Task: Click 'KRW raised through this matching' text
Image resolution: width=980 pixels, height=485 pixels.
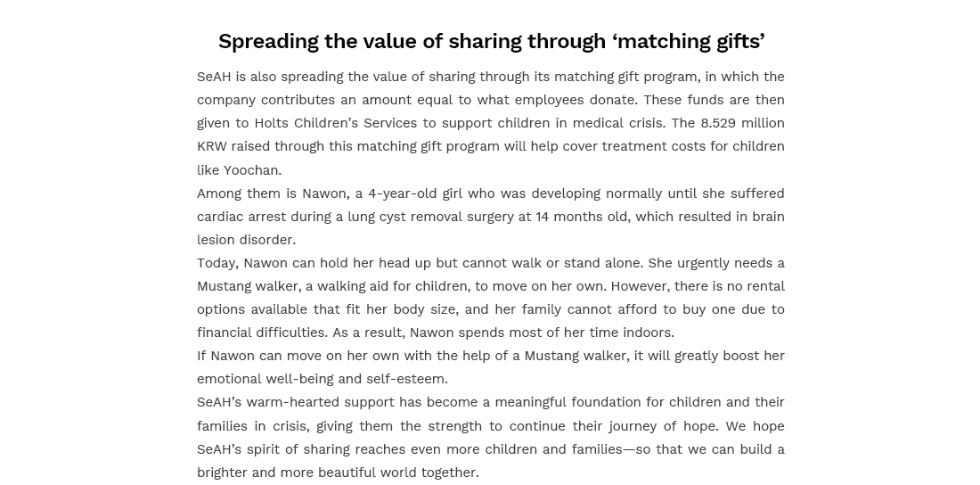Action: [x=305, y=146]
